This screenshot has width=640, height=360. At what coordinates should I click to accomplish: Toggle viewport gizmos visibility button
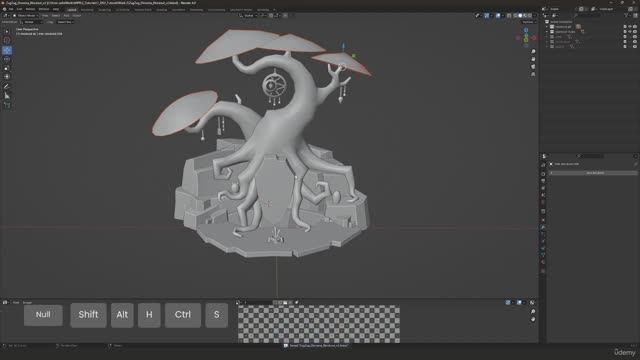point(487,16)
